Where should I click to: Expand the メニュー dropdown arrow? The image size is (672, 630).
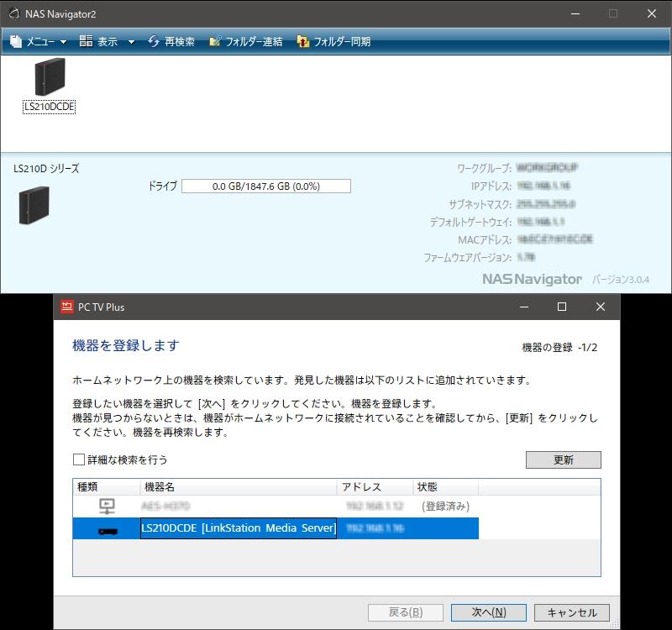(x=64, y=42)
